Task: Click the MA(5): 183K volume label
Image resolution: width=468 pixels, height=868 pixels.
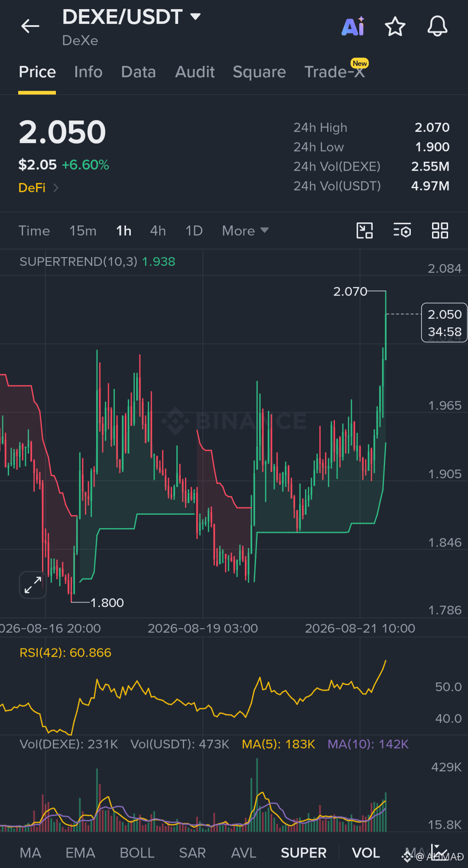Action: coord(278,744)
